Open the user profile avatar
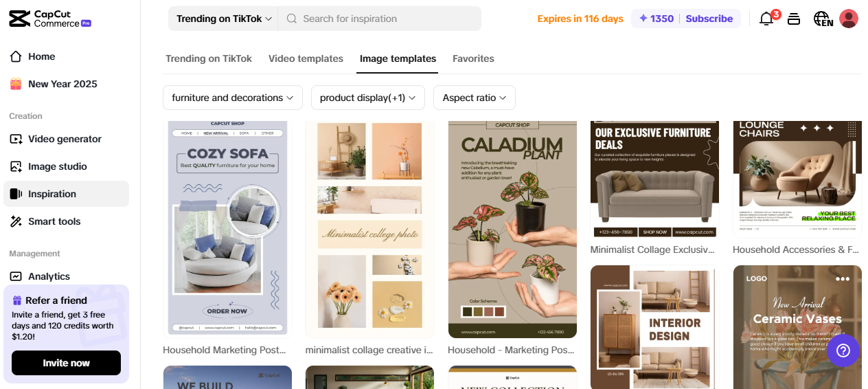Viewport: 868px width, 389px height. coord(849,19)
